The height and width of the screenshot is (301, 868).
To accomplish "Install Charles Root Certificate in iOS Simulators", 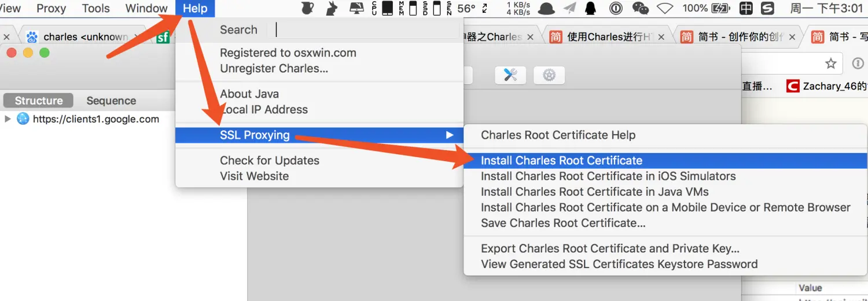I will pos(665,176).
